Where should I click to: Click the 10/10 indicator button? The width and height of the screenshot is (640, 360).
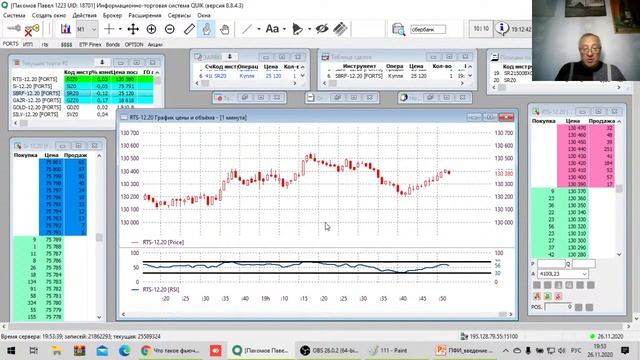coord(481,29)
